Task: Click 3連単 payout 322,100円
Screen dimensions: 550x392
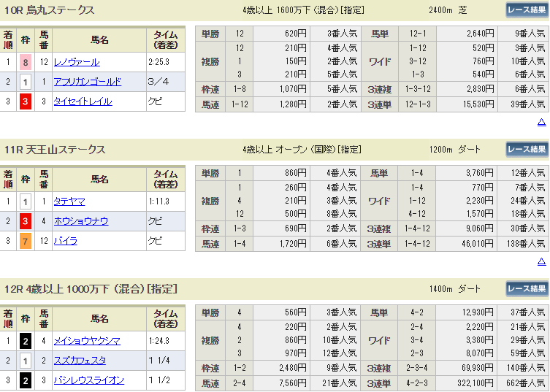Action: [475, 383]
